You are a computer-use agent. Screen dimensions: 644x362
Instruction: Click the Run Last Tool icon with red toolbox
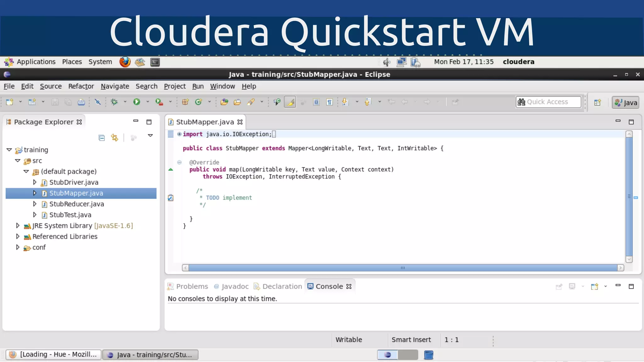point(159,102)
